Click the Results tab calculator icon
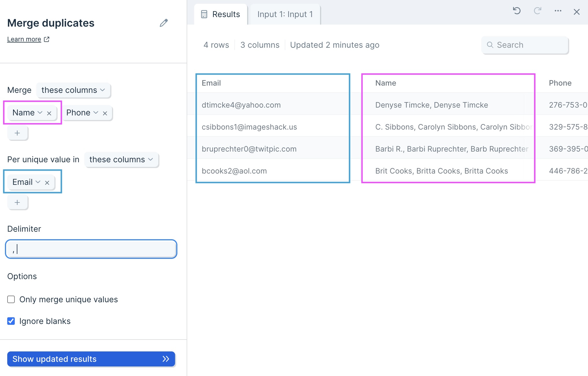Image resolution: width=588 pixels, height=376 pixels. pyautogui.click(x=204, y=14)
